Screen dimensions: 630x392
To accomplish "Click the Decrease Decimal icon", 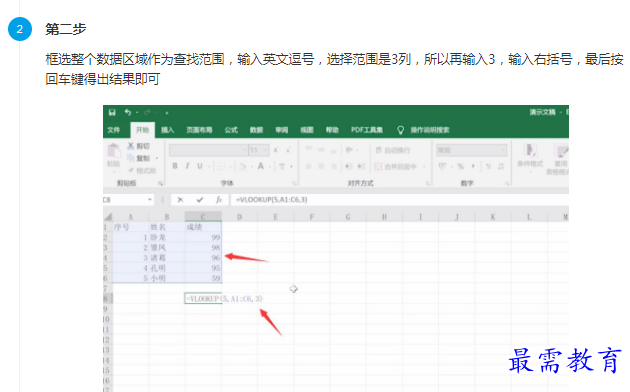I will coord(501,166).
